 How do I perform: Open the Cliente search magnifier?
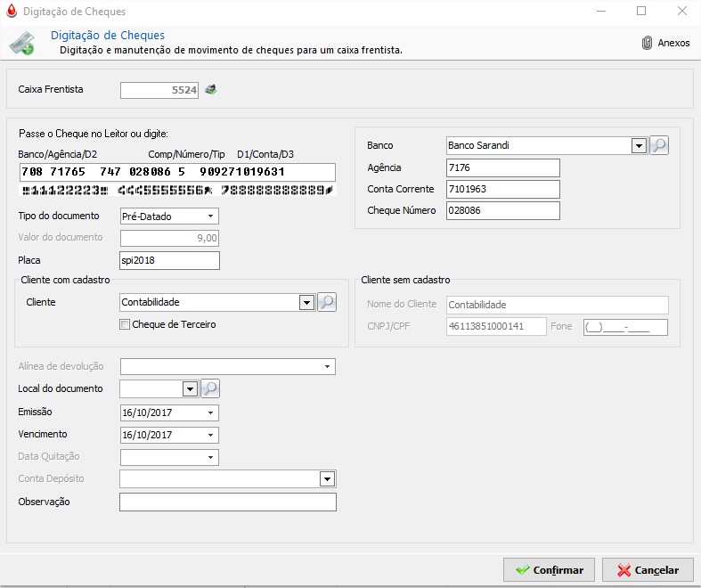point(327,302)
